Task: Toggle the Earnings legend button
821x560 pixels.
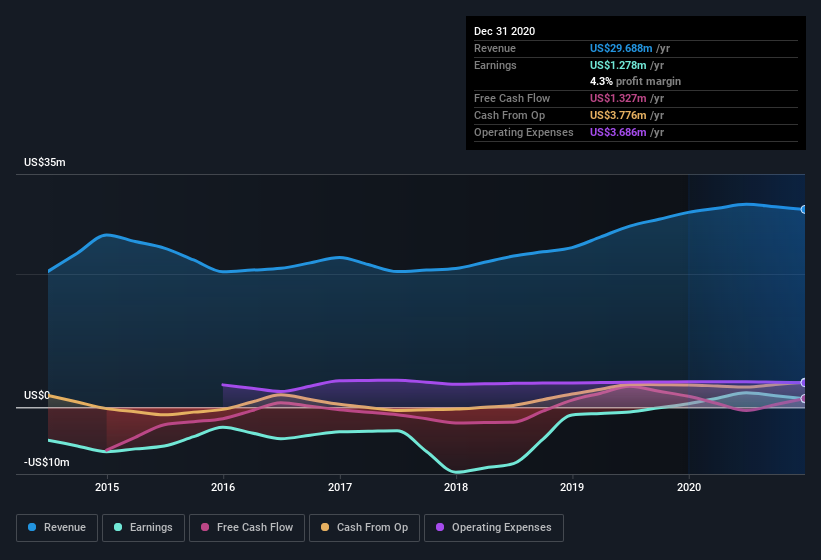Action: (143, 528)
